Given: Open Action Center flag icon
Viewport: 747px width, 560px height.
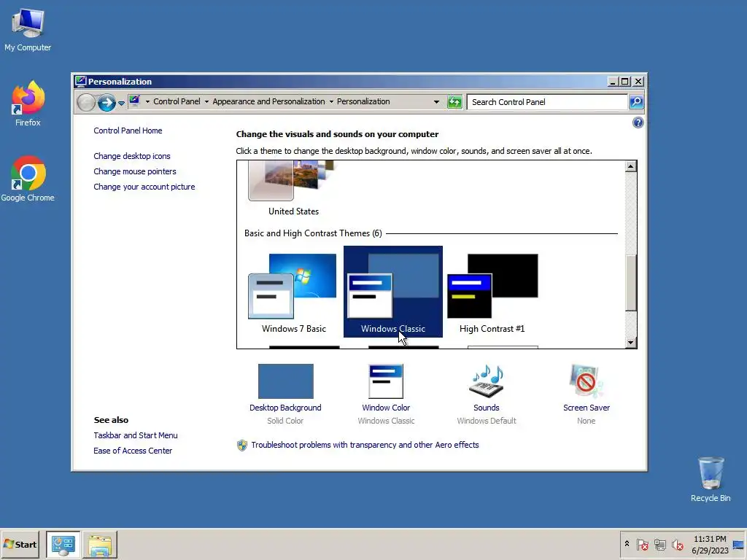Looking at the screenshot, I should [x=643, y=544].
